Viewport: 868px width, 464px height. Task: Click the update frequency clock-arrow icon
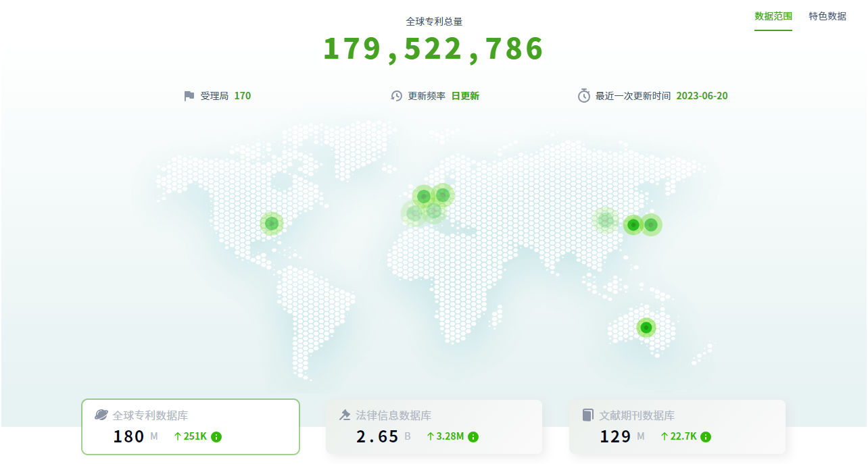[397, 96]
